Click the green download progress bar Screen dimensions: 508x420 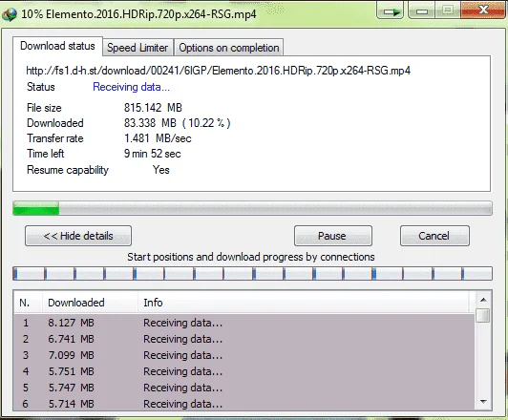(x=252, y=208)
